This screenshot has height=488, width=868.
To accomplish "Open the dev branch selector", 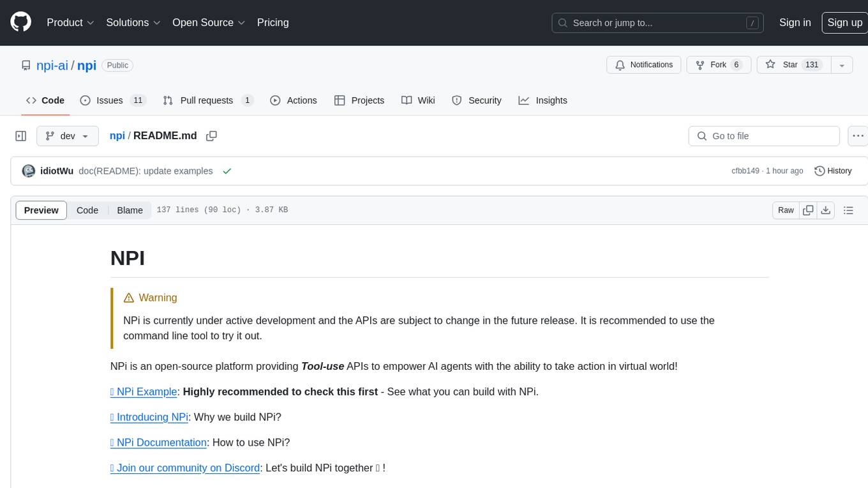I will [68, 136].
